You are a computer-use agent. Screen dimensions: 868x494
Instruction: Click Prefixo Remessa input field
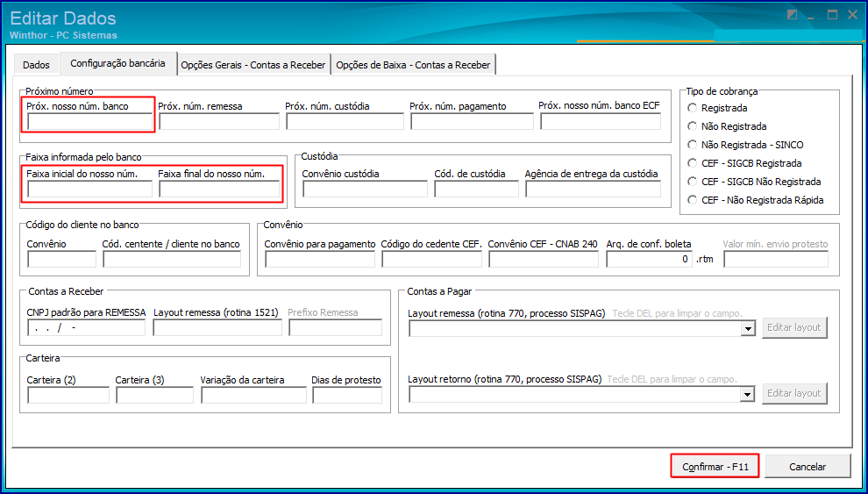[335, 328]
